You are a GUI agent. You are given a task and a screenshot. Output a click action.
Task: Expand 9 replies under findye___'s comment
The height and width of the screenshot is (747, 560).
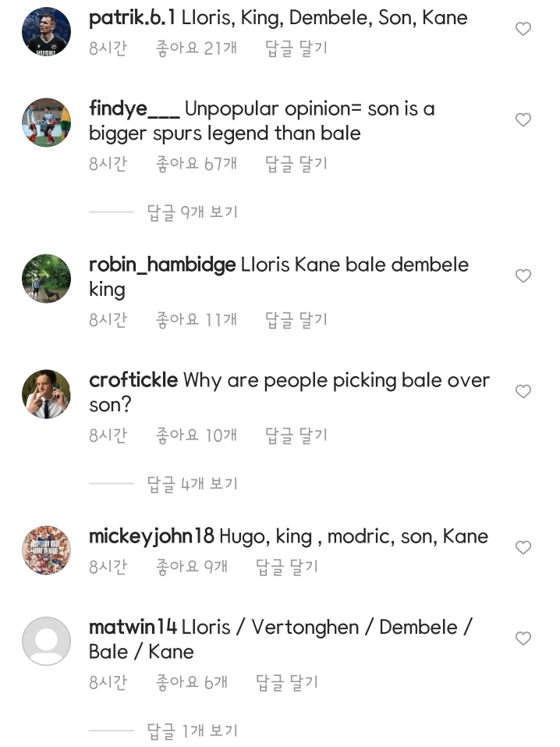coord(192,212)
